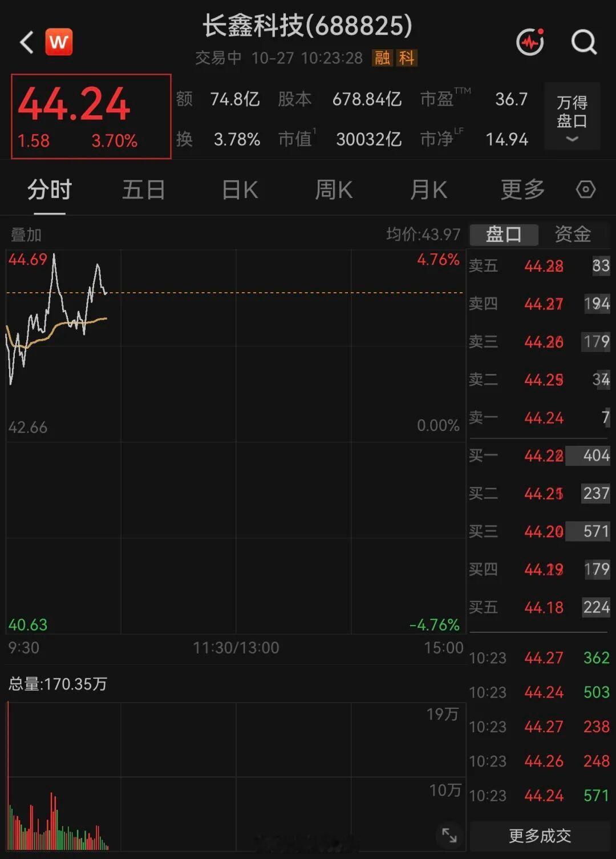Select the 卖四 44.27 order row

point(540,304)
